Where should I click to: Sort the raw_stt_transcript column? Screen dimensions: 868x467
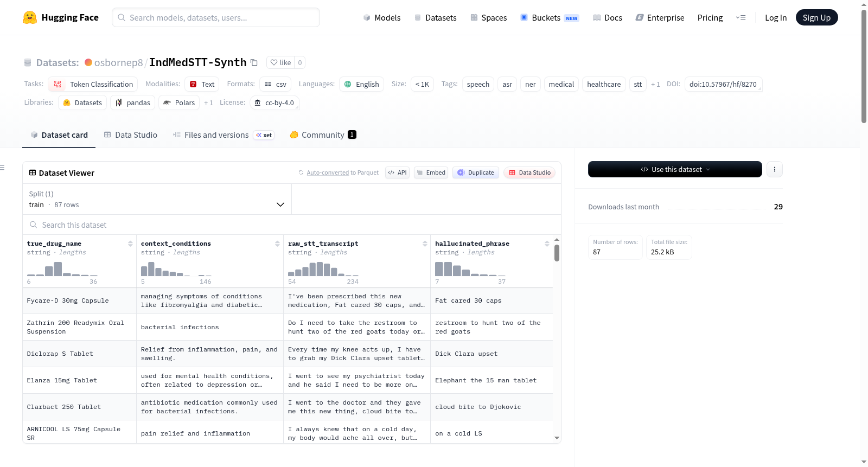pos(425,244)
